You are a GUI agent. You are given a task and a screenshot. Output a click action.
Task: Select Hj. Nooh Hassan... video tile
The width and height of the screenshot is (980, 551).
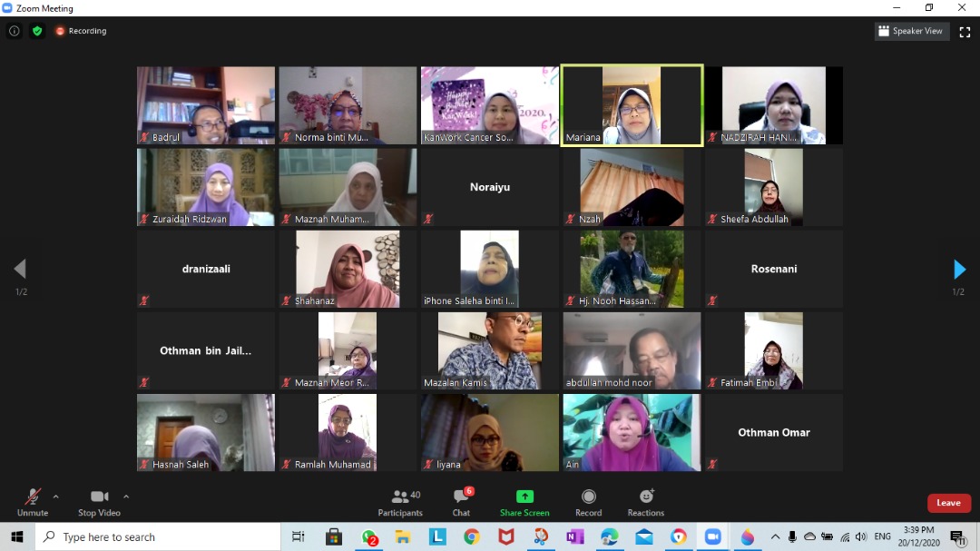632,269
